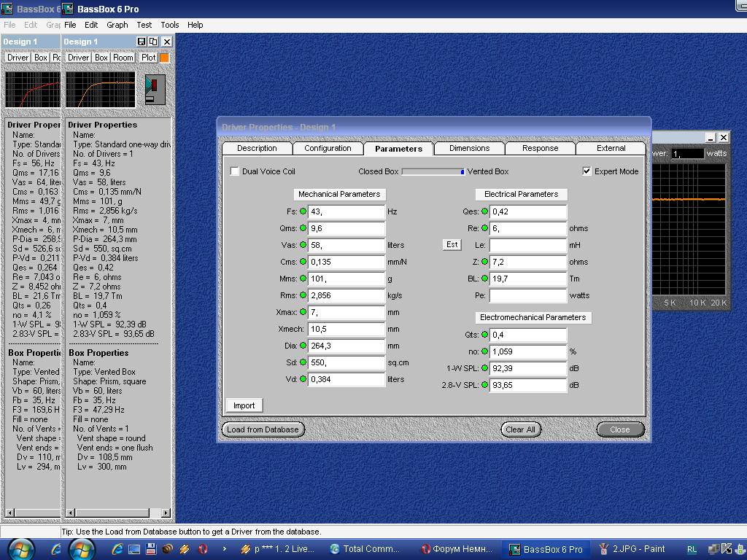747x560 pixels.
Task: Click the green indicator beside Cms
Action: click(303, 262)
